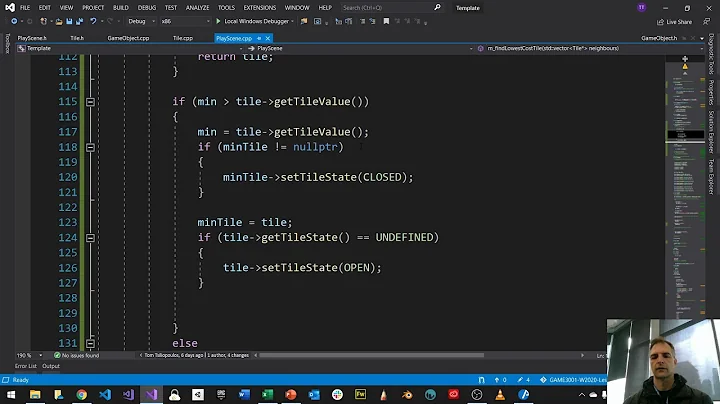Open the m_findLowestCostTile member dropdown
The width and height of the screenshot is (720, 404).
click(x=590, y=48)
